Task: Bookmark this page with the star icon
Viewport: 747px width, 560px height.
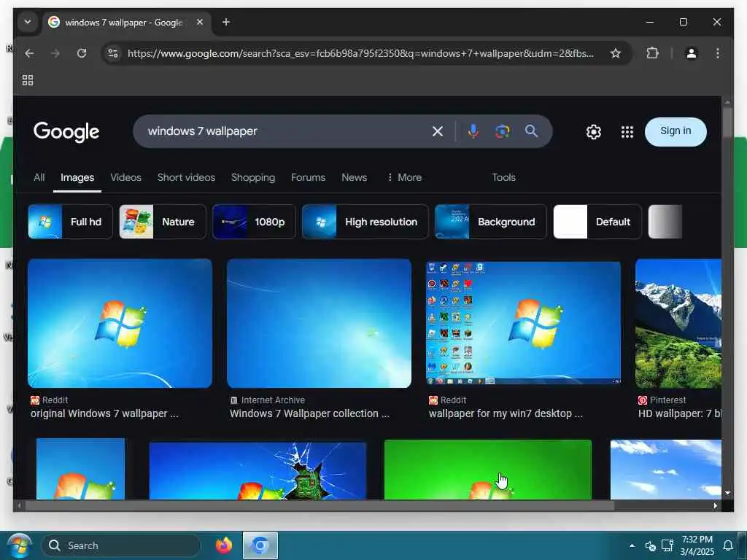Action: tap(615, 53)
